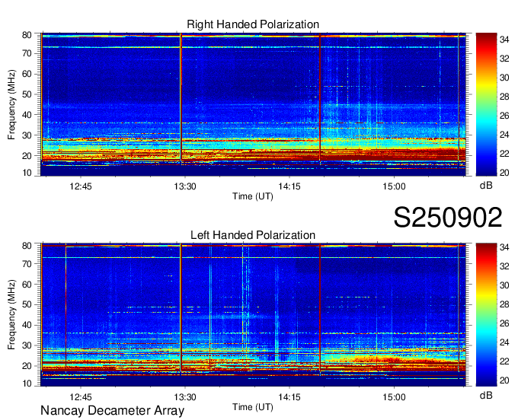Click the red vertical line near 14:28 in bottom spectrogram

(320, 308)
